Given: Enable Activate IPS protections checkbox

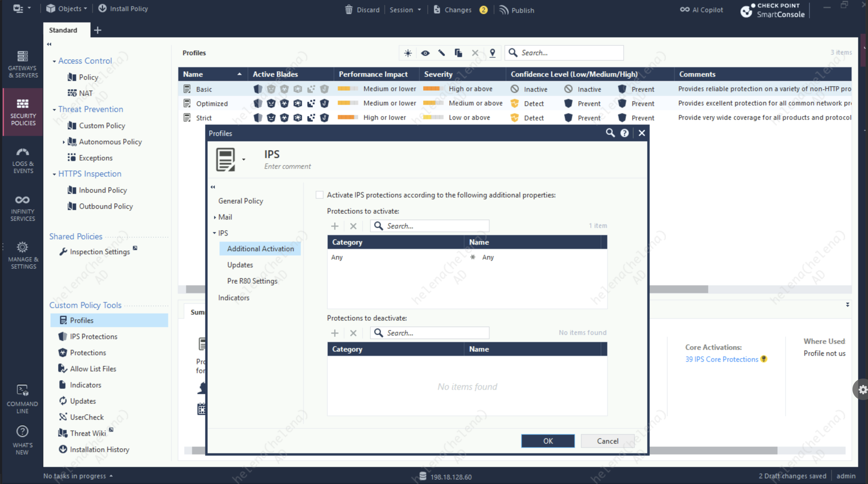Looking at the screenshot, I should [319, 195].
